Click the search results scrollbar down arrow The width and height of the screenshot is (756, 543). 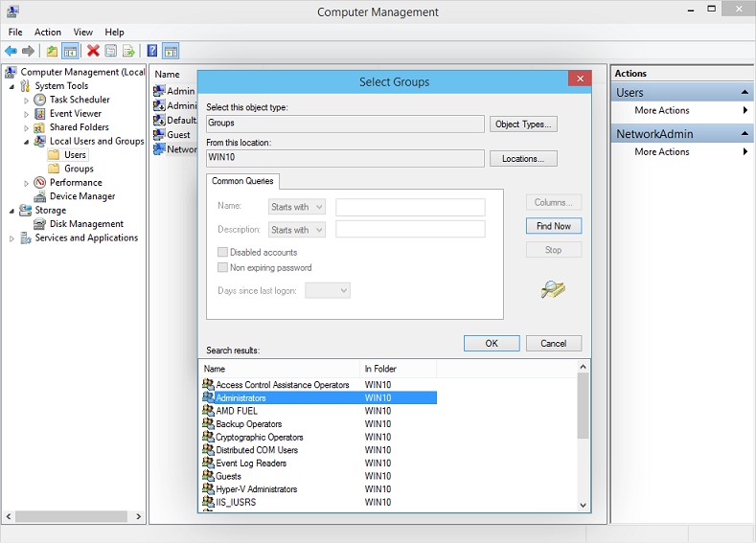pyautogui.click(x=584, y=505)
